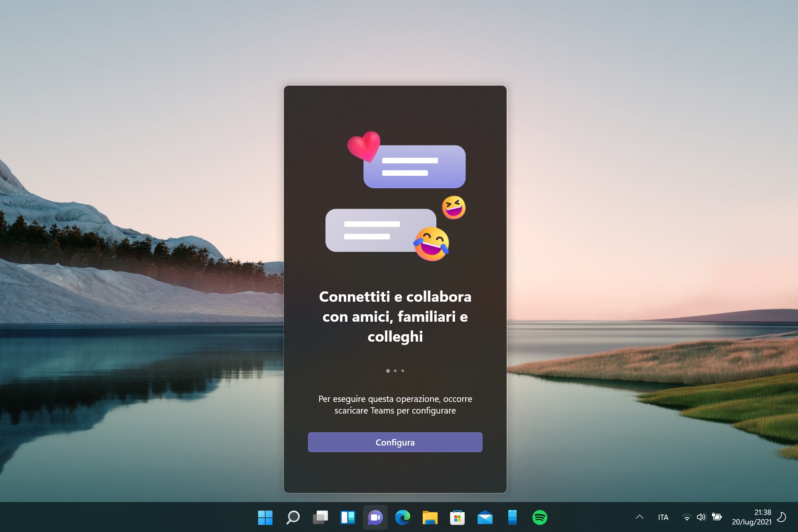Select the first page indicator dot

388,371
